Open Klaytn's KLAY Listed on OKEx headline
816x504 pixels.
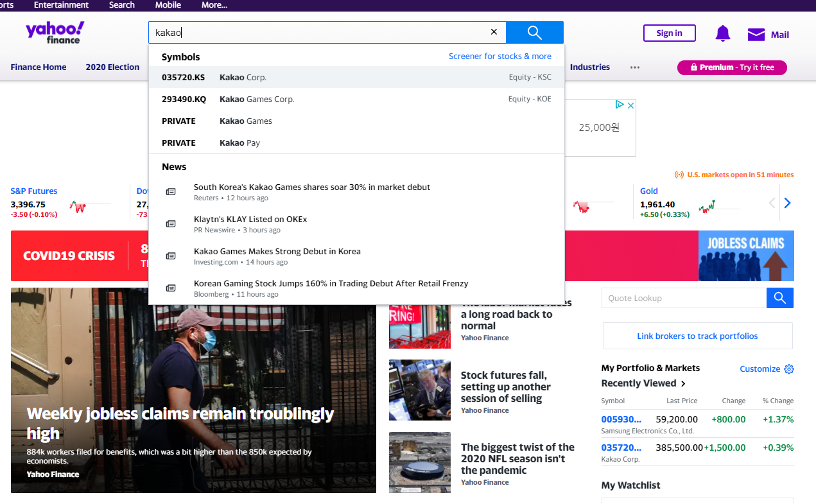coord(250,219)
